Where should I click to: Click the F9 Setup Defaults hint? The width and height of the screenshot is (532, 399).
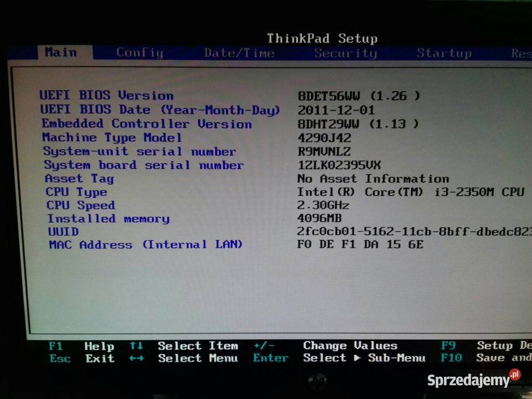486,345
